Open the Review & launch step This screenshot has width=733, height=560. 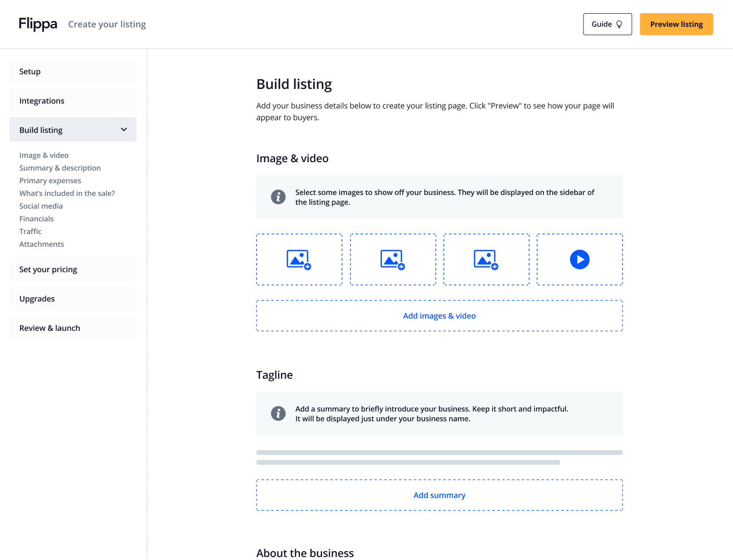pos(73,328)
